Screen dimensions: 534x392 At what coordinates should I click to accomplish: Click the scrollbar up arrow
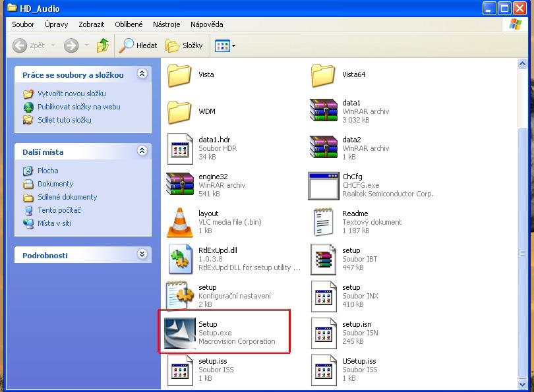[522, 64]
